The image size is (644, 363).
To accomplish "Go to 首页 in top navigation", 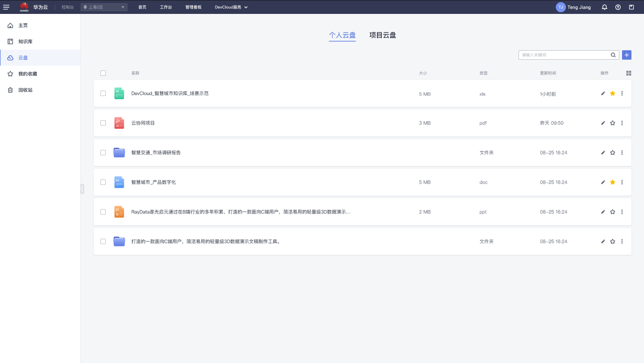I will pos(143,7).
